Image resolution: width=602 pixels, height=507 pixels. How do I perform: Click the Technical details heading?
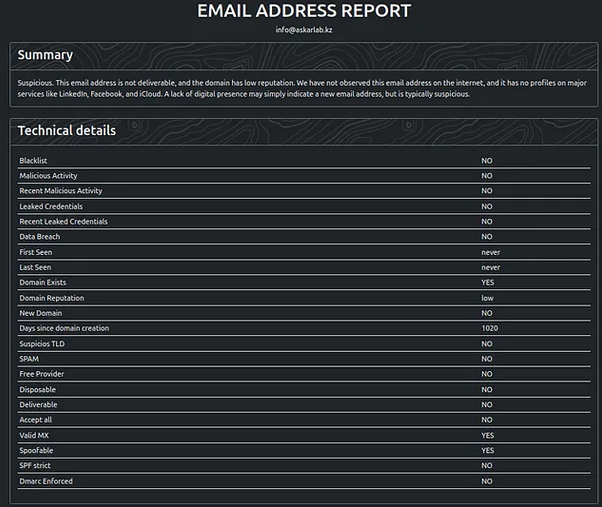point(66,130)
